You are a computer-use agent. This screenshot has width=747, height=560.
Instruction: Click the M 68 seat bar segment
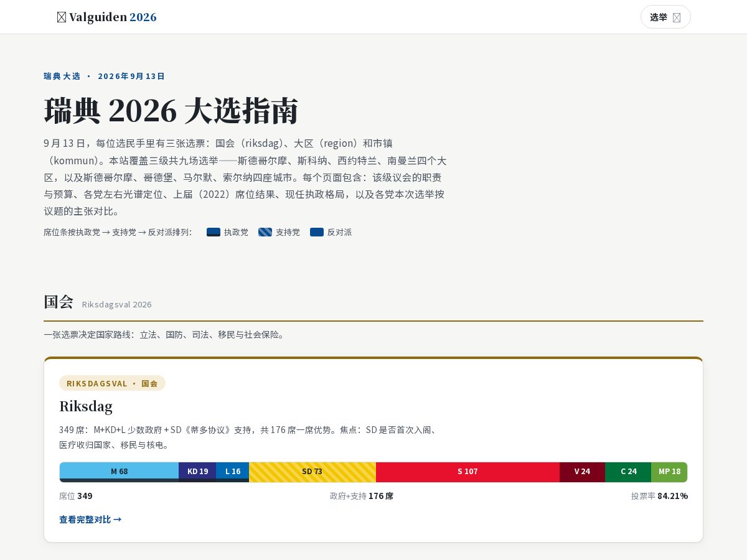[119, 472]
